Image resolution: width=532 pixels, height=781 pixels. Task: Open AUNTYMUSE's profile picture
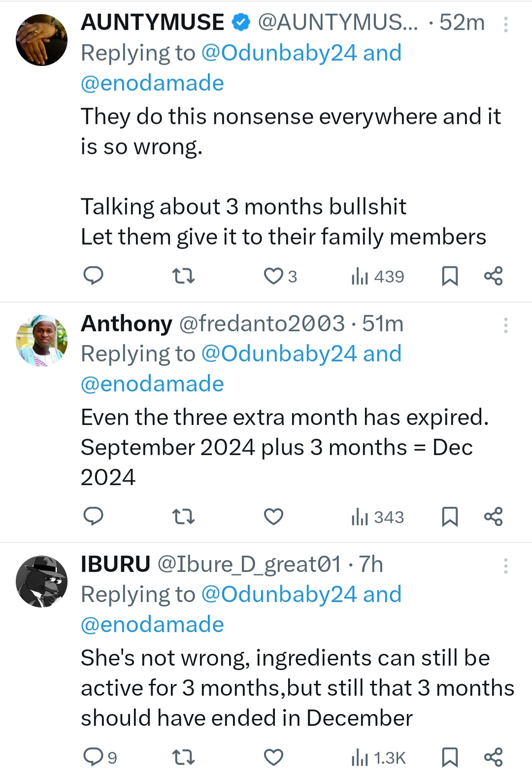coord(42,40)
